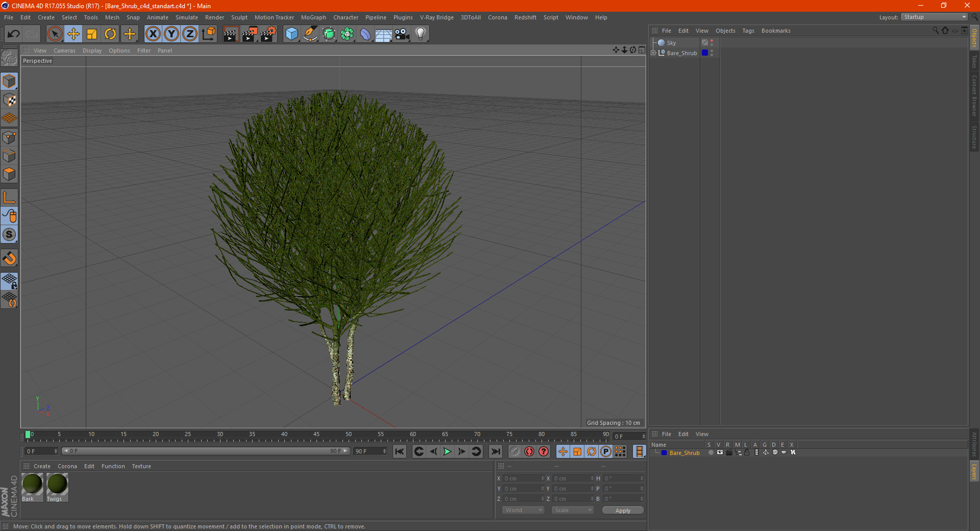Toggle the Bare_Shrub layer solo dot

(710, 452)
